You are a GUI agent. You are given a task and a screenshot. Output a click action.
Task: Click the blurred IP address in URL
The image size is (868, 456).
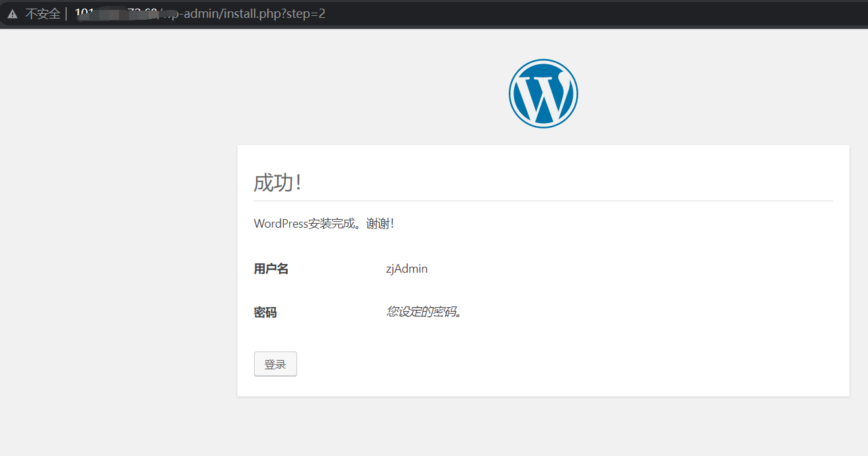(x=116, y=14)
